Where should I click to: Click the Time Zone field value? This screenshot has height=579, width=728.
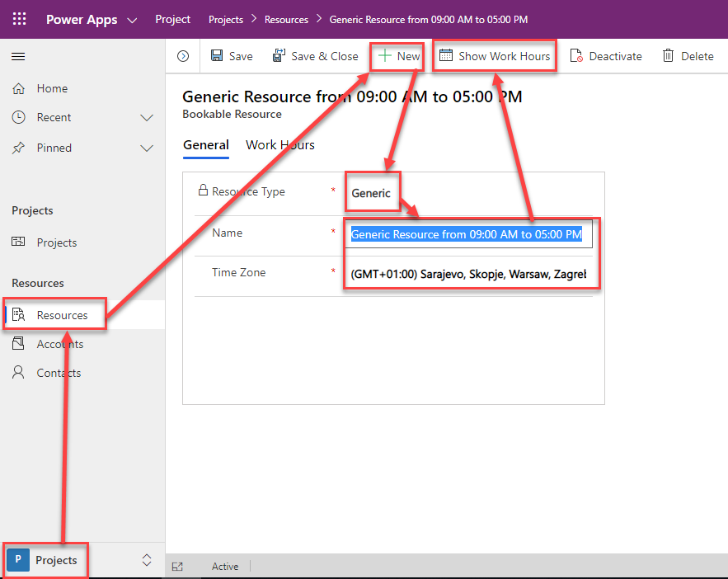tap(468, 273)
